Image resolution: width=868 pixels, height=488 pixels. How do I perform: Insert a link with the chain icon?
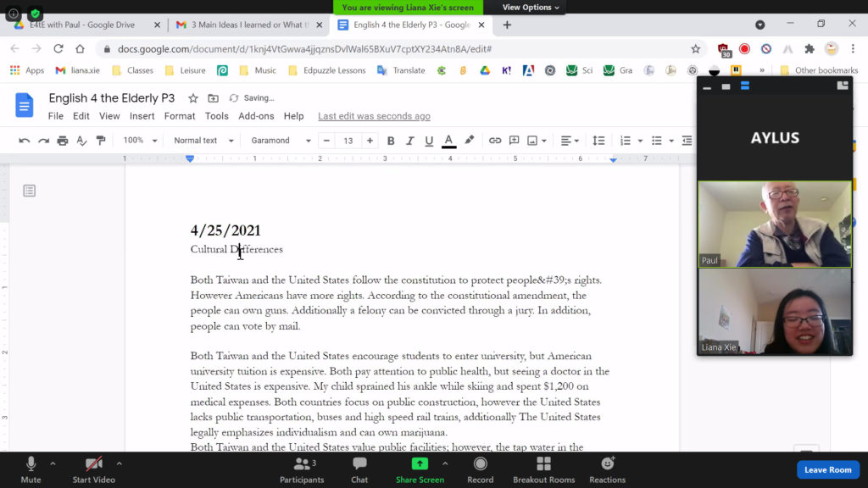tap(495, 141)
